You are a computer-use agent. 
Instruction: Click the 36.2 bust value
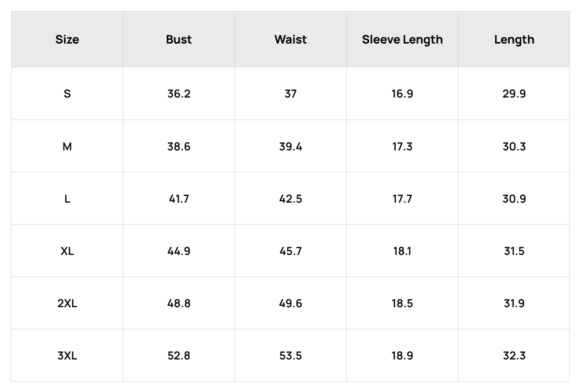pyautogui.click(x=179, y=94)
